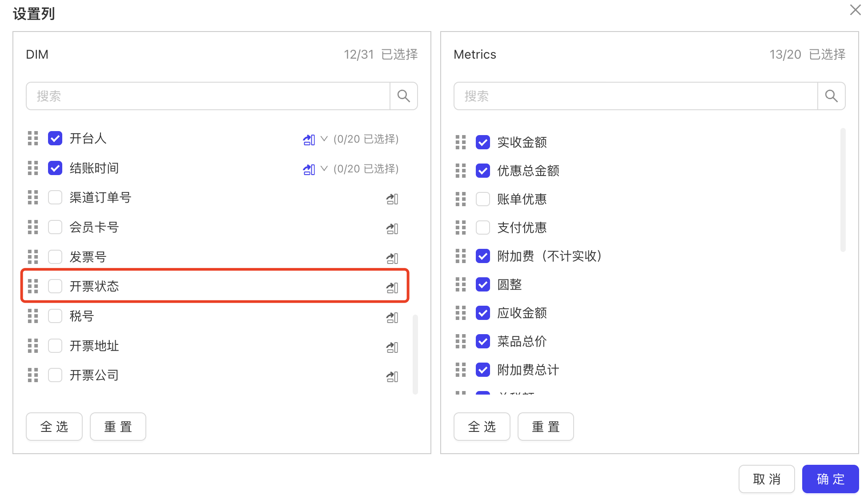The height and width of the screenshot is (503, 868).
Task: Check the 支付优惠 checkbox
Action: 483,228
